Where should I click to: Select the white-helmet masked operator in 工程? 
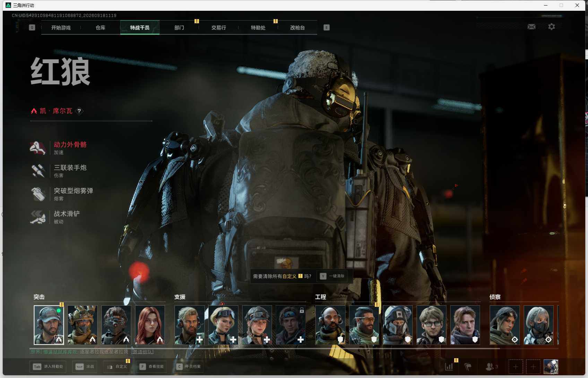398,325
